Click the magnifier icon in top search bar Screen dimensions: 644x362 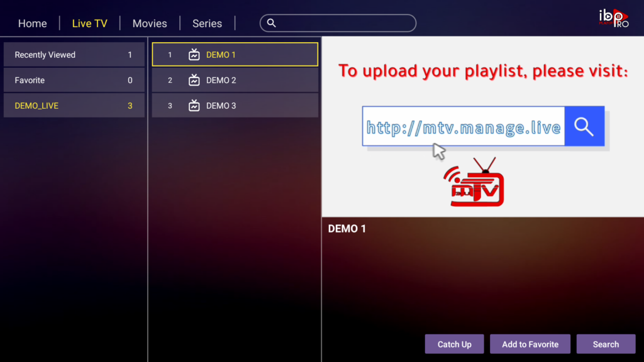click(x=272, y=23)
